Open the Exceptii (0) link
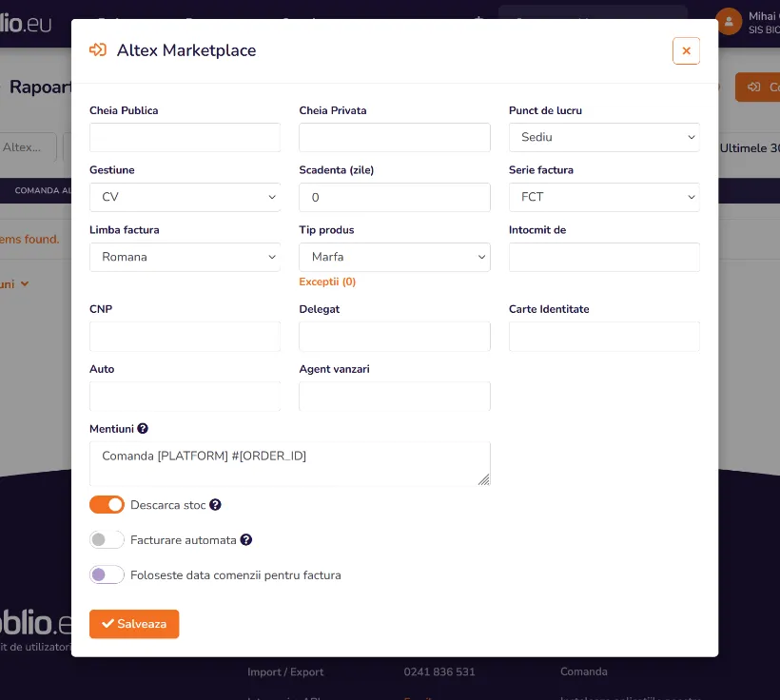 coord(327,282)
